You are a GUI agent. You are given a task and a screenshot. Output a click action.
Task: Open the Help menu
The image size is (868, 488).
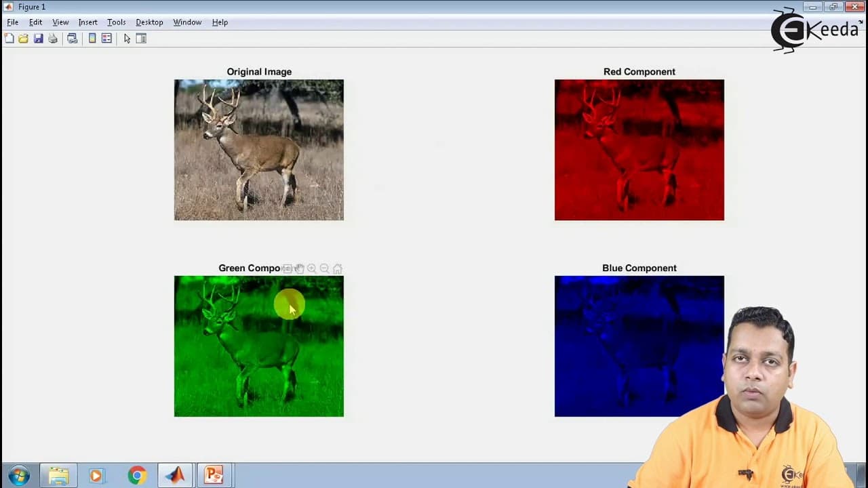[x=220, y=22]
